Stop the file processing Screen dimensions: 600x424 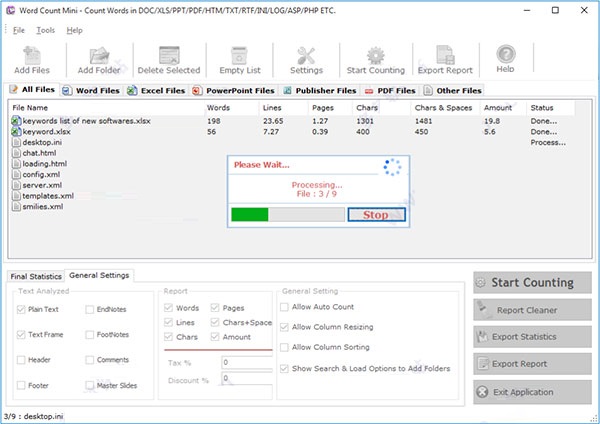coord(376,215)
